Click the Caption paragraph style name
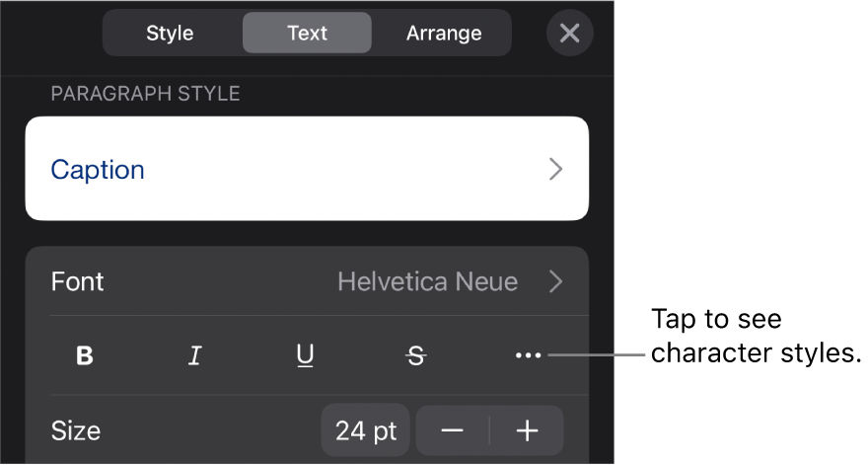 coord(98,170)
